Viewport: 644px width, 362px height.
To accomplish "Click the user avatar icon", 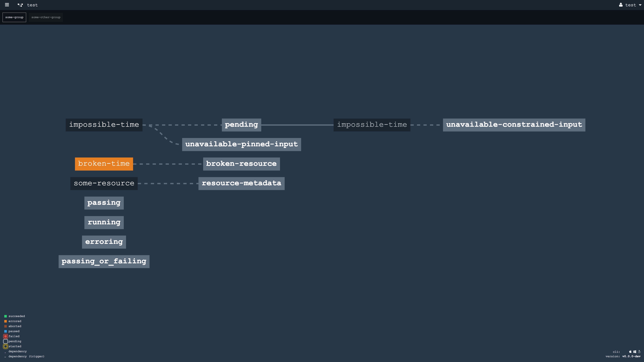I will 621,5.
